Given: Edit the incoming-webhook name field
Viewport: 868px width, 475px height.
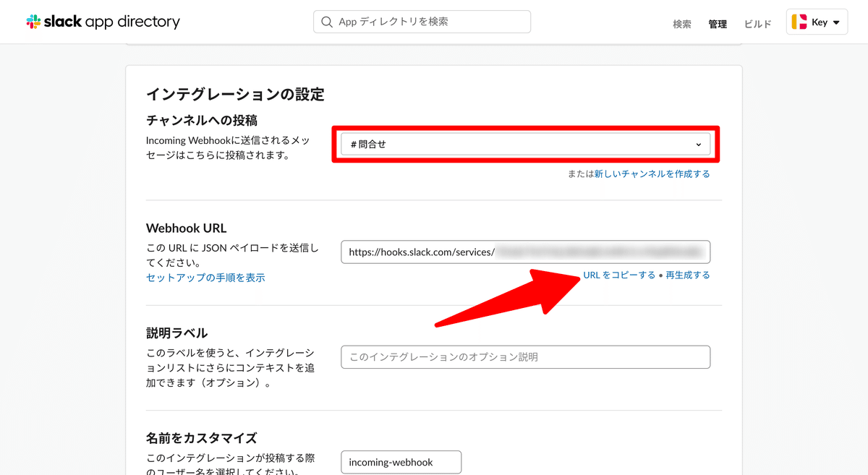Looking at the screenshot, I should pos(401,462).
